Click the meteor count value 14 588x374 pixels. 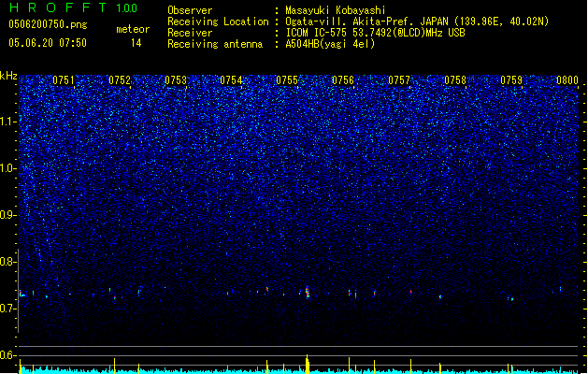click(x=136, y=43)
